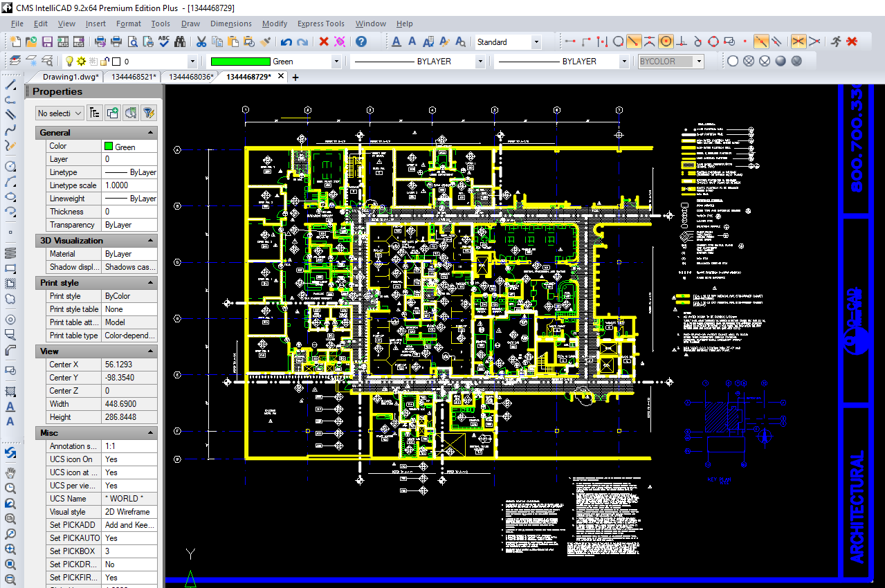Click the UCS Name value * WORLD *
Image resolution: width=885 pixels, height=588 pixels.
(129, 499)
